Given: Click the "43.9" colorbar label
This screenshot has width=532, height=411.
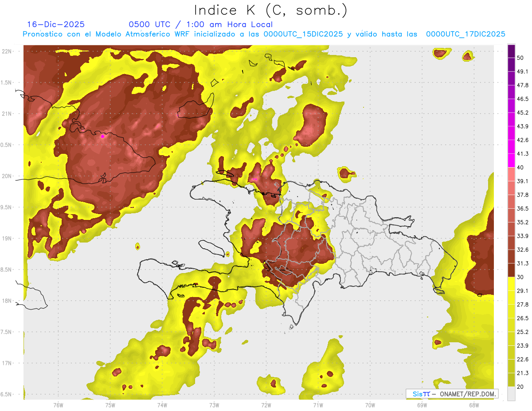Looking at the screenshot, I should (x=522, y=126).
